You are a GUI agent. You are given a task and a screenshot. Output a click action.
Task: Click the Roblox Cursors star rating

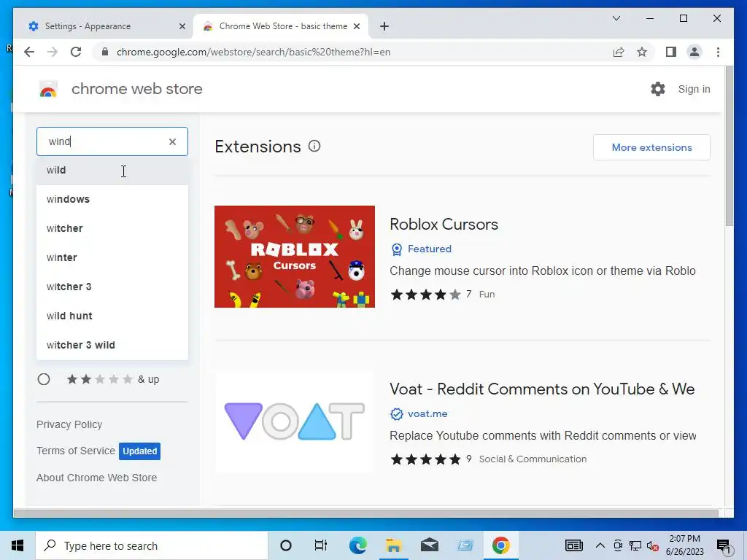[x=425, y=295]
